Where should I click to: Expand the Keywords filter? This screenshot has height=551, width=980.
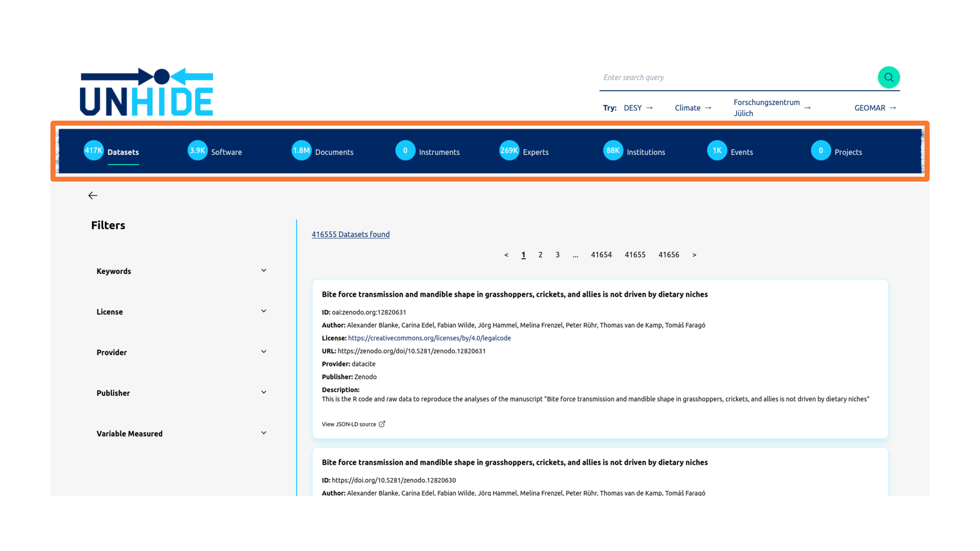point(263,270)
